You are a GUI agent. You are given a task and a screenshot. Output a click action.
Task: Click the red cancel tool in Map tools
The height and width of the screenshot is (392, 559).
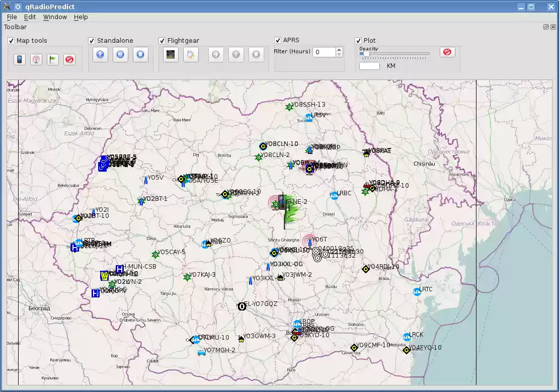pos(70,59)
